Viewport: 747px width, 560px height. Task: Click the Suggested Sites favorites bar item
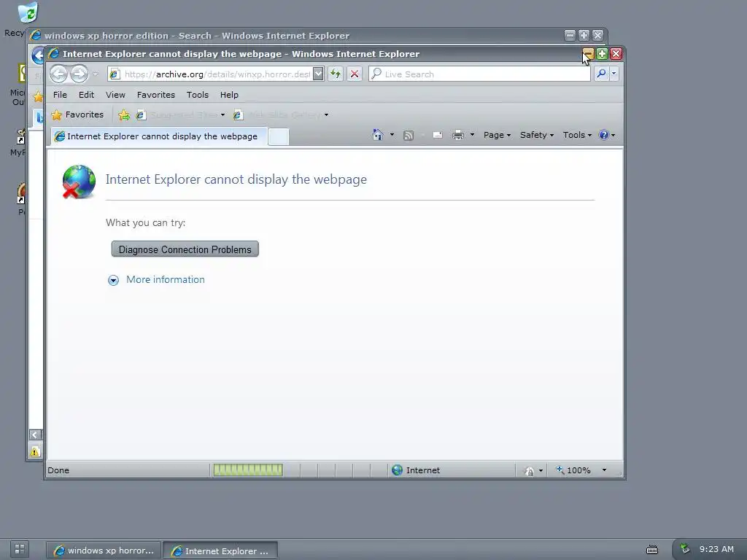point(177,114)
